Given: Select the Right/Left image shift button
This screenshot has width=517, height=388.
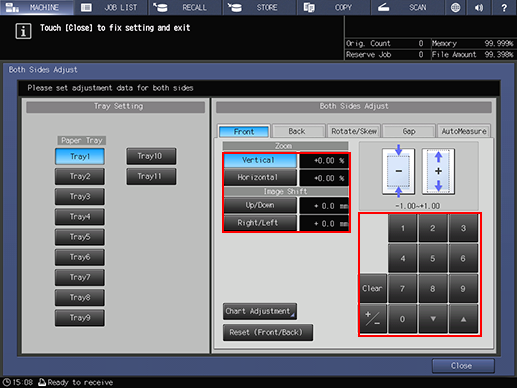Looking at the screenshot, I should (260, 223).
